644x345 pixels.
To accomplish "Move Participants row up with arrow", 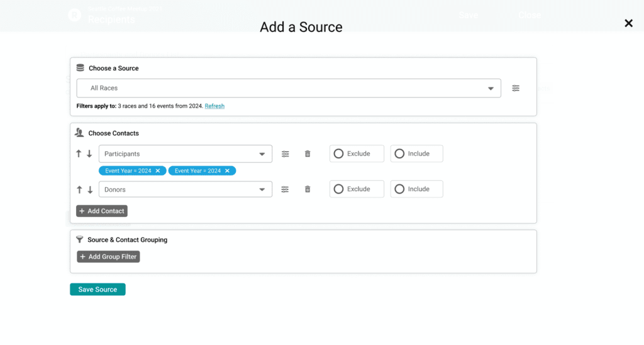I will 79,154.
